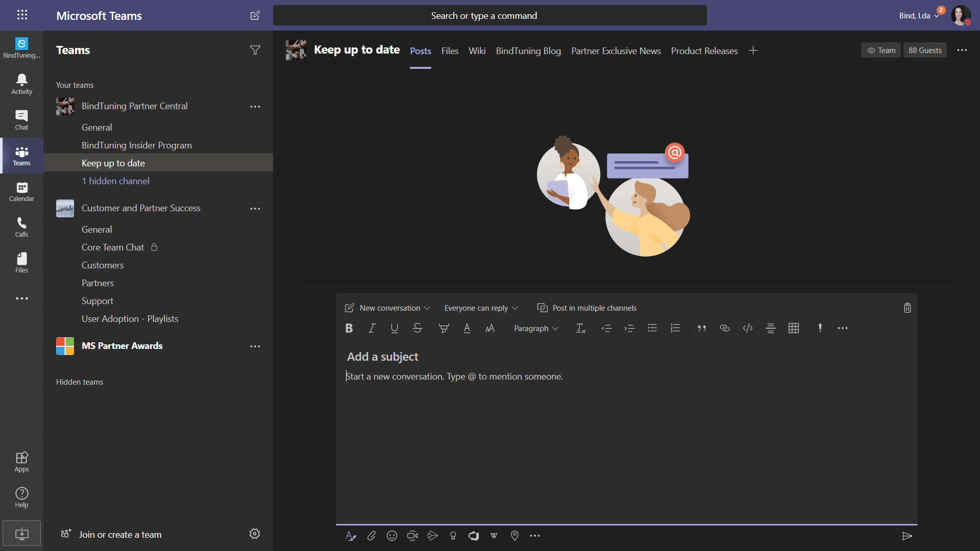Open MS Partner Awards more options

click(255, 346)
